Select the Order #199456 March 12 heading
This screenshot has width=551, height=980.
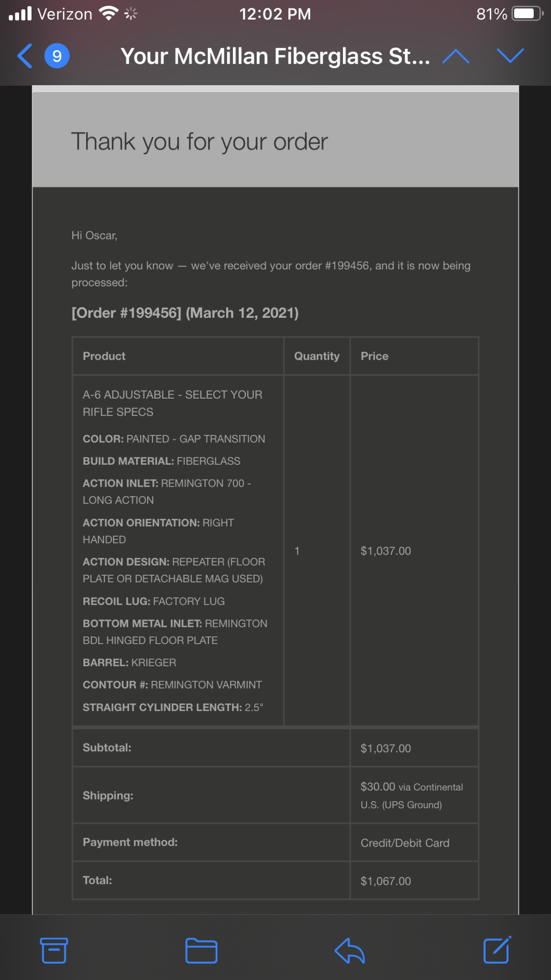[x=185, y=313]
